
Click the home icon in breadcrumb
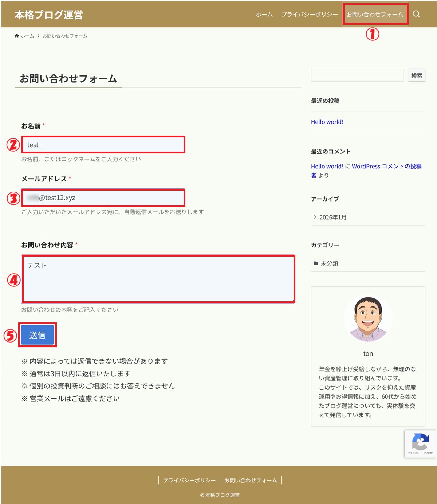coord(17,36)
